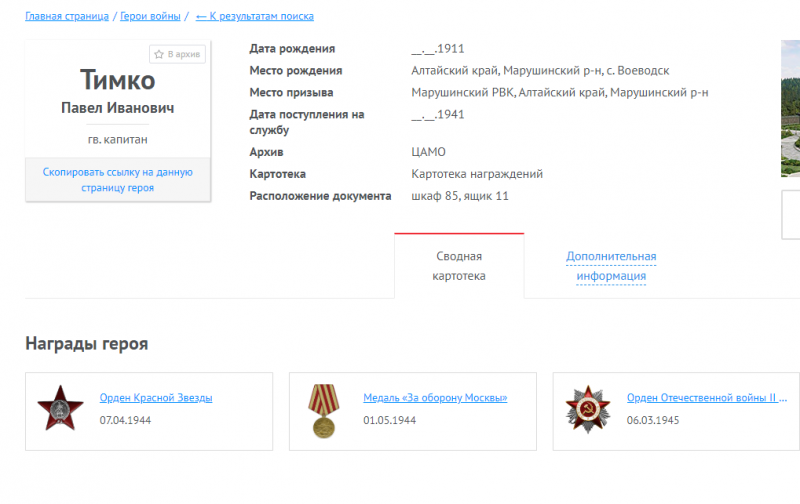Click archive value "ЦАМО"
This screenshot has width=800, height=504.
(x=429, y=152)
